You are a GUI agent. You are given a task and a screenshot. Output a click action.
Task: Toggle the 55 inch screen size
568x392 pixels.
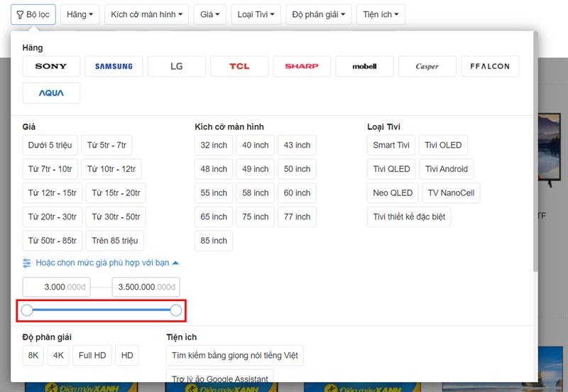click(x=214, y=193)
